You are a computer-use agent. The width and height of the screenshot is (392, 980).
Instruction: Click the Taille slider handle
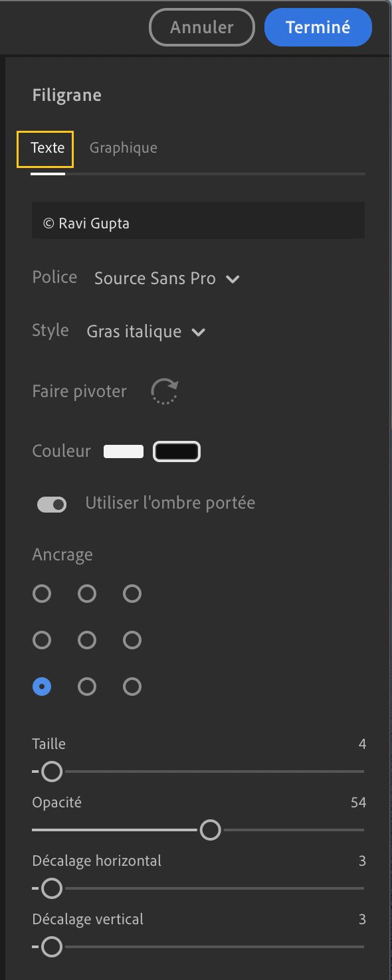[x=50, y=772]
